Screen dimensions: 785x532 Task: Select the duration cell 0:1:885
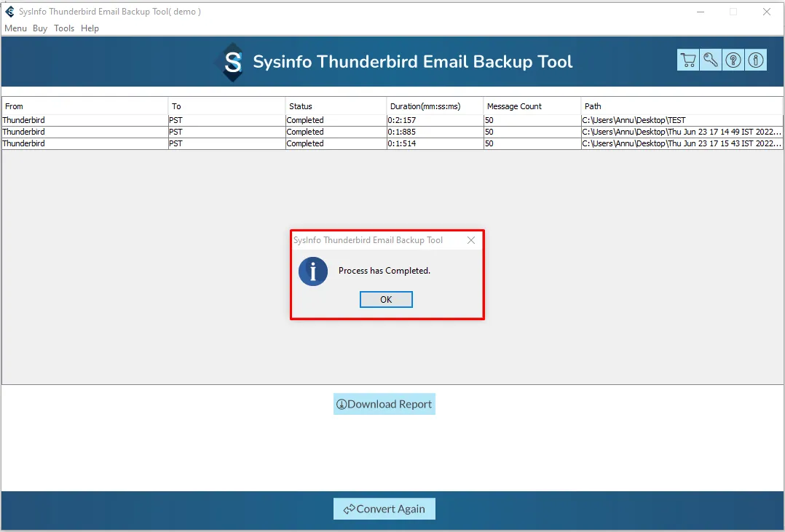pyautogui.click(x=435, y=132)
